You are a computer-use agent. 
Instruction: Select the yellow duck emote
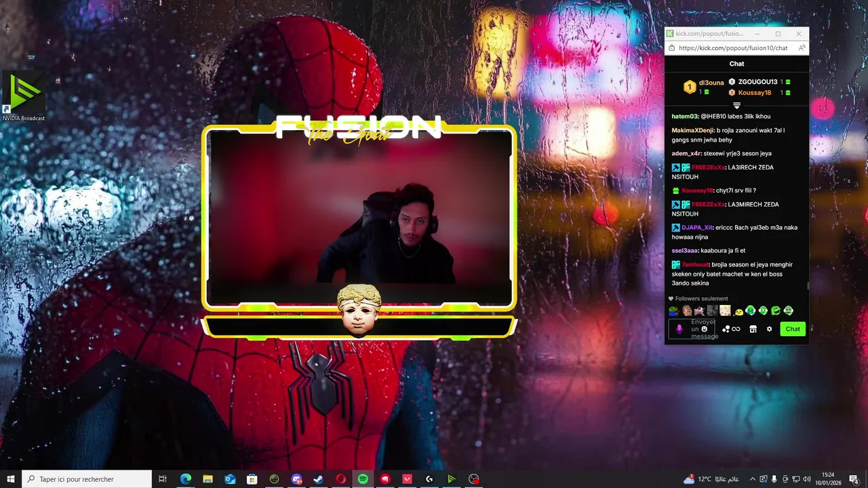[x=738, y=311]
